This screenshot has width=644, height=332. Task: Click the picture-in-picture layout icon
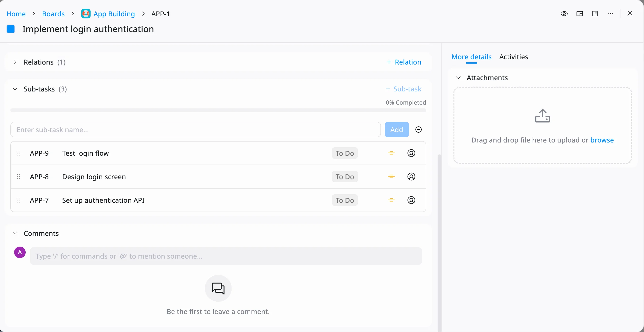[580, 14]
